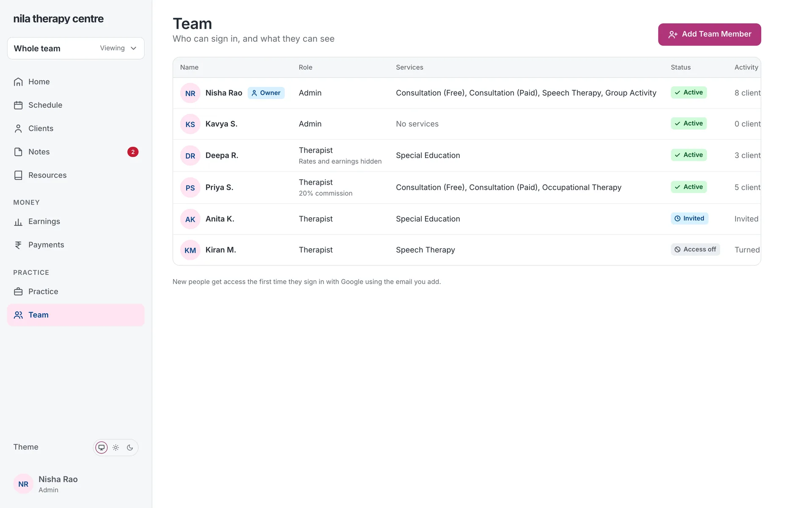
Task: Click the Access off badge for Kiran M.
Action: [695, 249]
